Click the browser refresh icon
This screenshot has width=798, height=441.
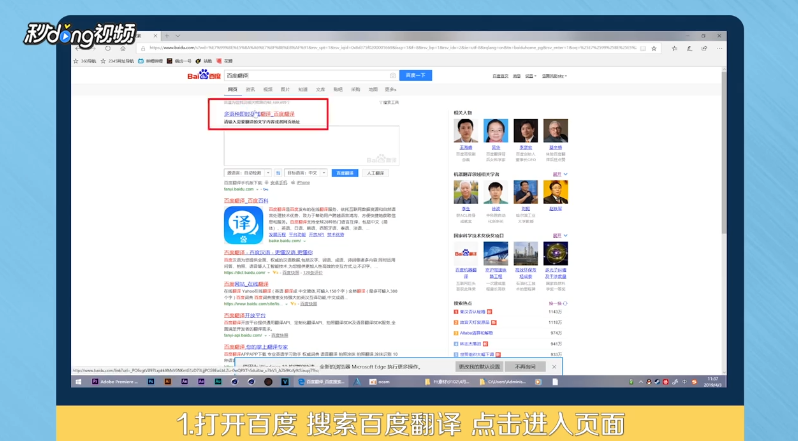click(108, 48)
